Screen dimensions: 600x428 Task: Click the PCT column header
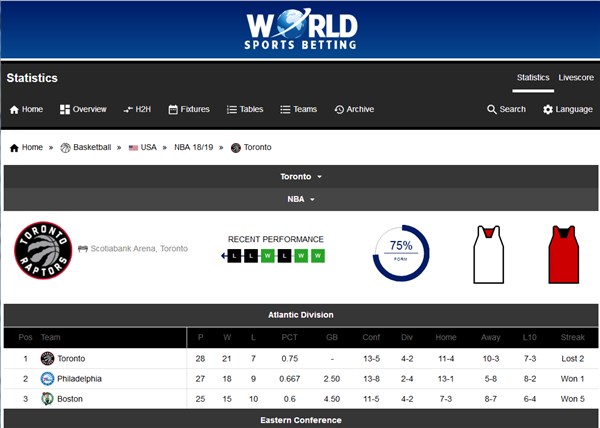coord(289,337)
